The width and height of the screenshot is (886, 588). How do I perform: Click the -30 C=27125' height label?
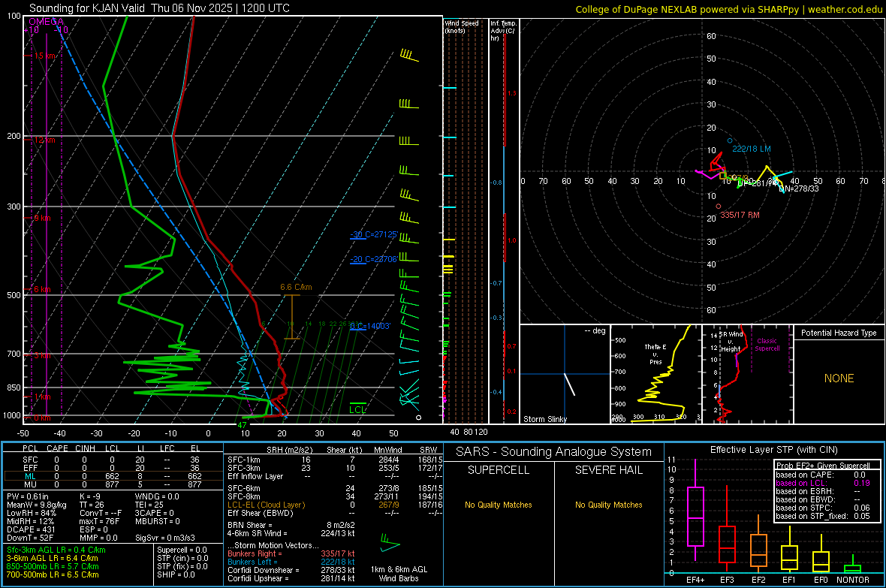373,234
